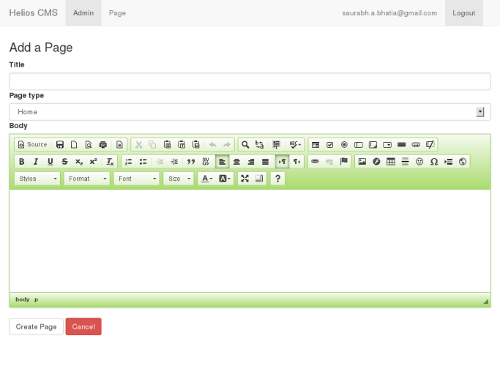
Task: Select Center alignment
Action: point(237,162)
